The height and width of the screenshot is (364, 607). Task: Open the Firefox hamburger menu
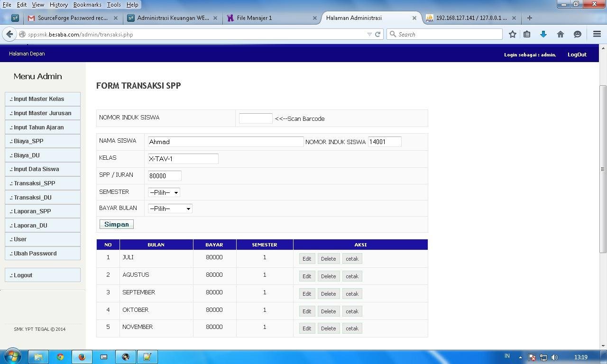click(x=597, y=34)
